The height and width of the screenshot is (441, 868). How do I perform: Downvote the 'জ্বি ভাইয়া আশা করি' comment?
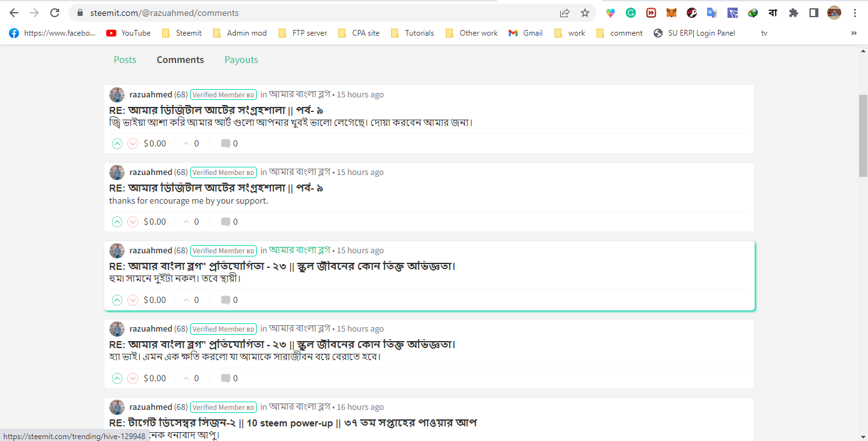point(133,144)
